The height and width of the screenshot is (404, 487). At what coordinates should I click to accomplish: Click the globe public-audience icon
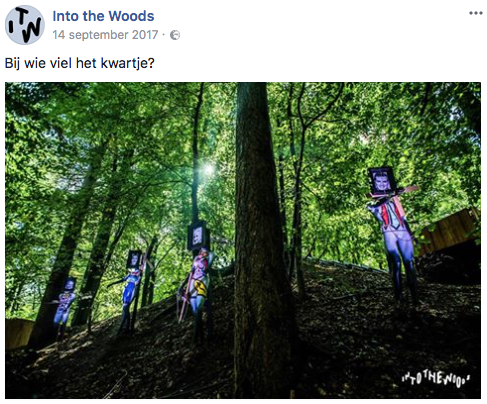coord(175,35)
